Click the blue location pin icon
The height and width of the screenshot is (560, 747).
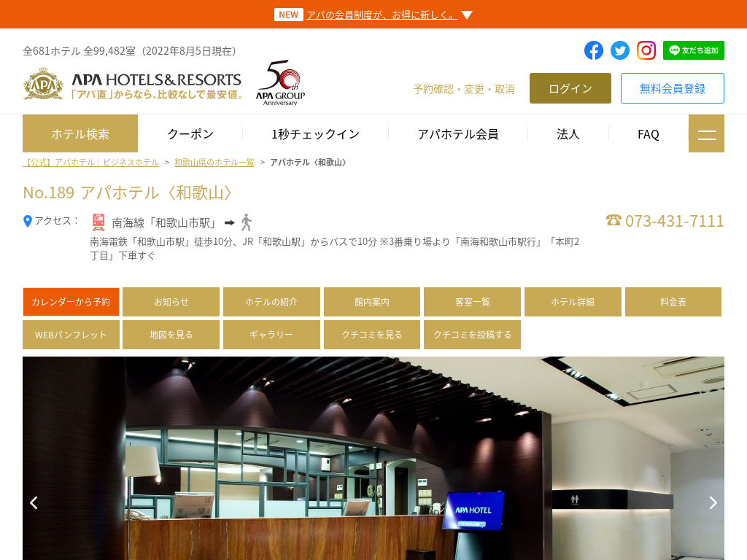pos(28,221)
